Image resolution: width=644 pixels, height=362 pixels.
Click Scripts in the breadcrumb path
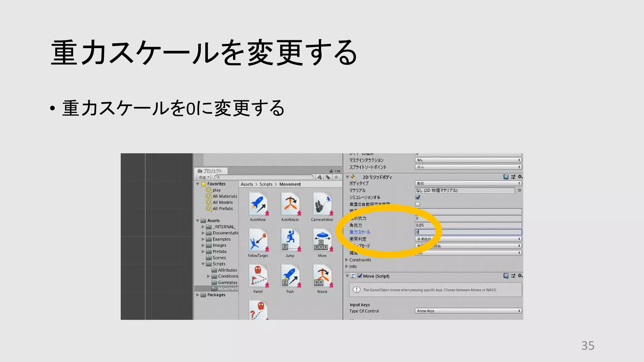[x=266, y=184]
